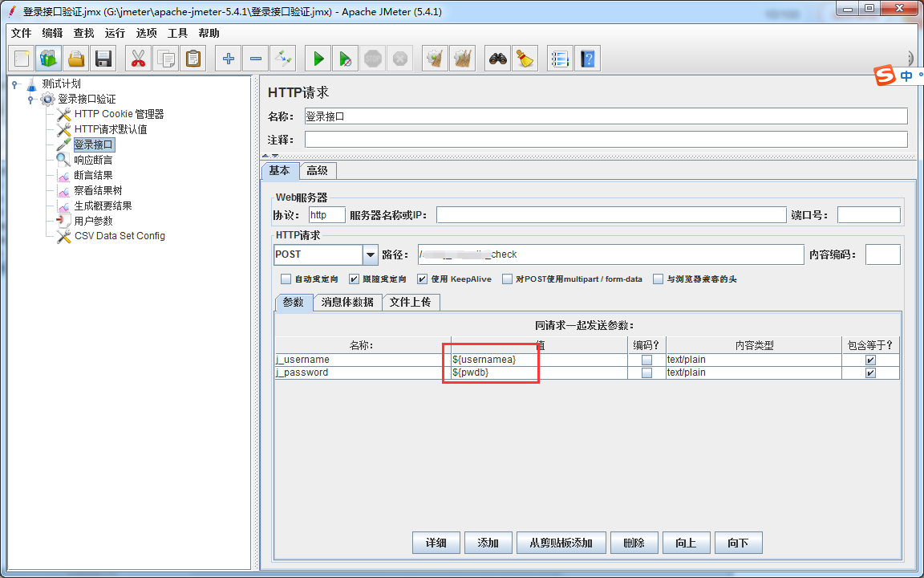Screen dimensions: 924x578
Task: Start the test with green play icon
Action: point(318,59)
